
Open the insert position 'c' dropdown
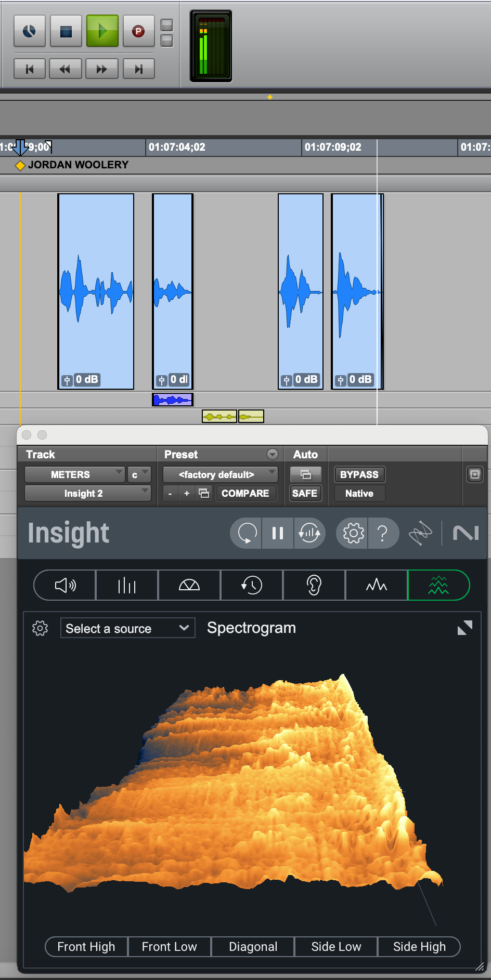point(139,474)
